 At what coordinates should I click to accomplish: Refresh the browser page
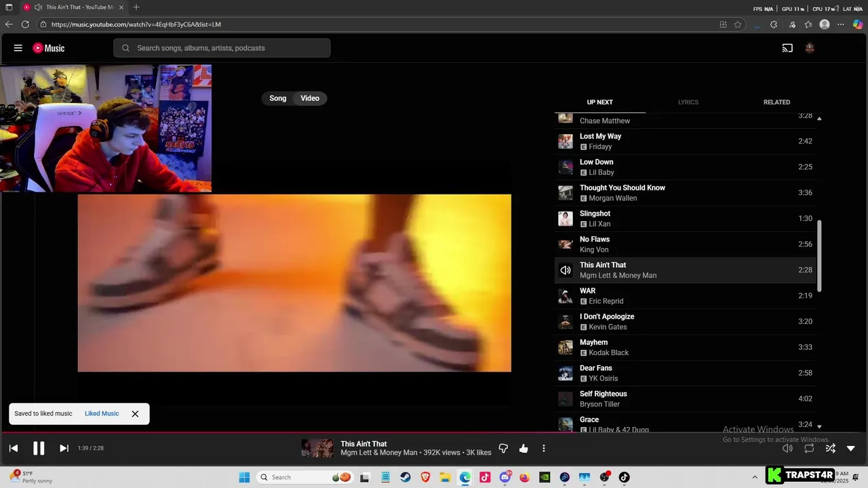(x=25, y=24)
